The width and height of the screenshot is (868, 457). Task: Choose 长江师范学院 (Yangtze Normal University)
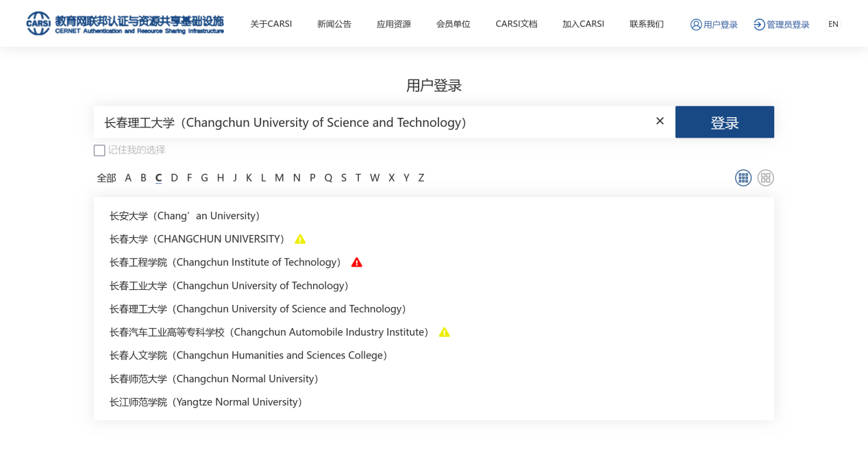click(x=206, y=402)
